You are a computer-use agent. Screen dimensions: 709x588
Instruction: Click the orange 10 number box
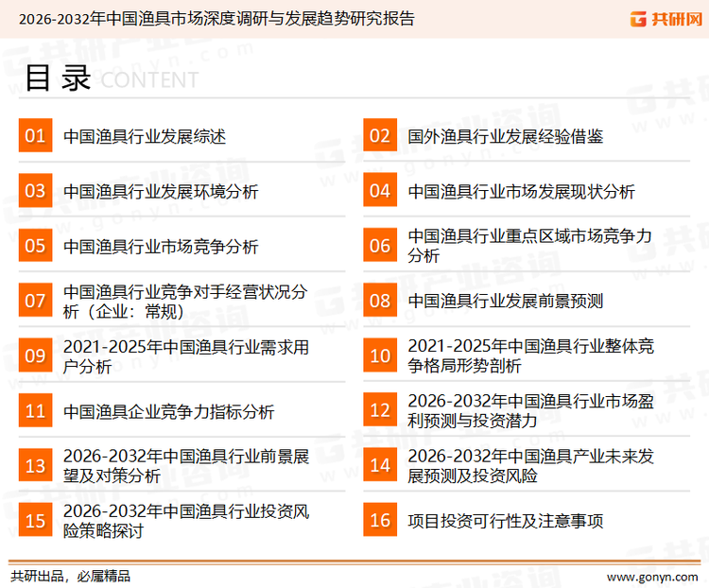(380, 355)
